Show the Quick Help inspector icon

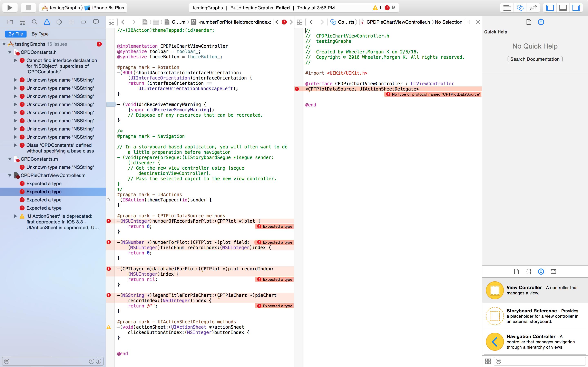click(x=541, y=22)
